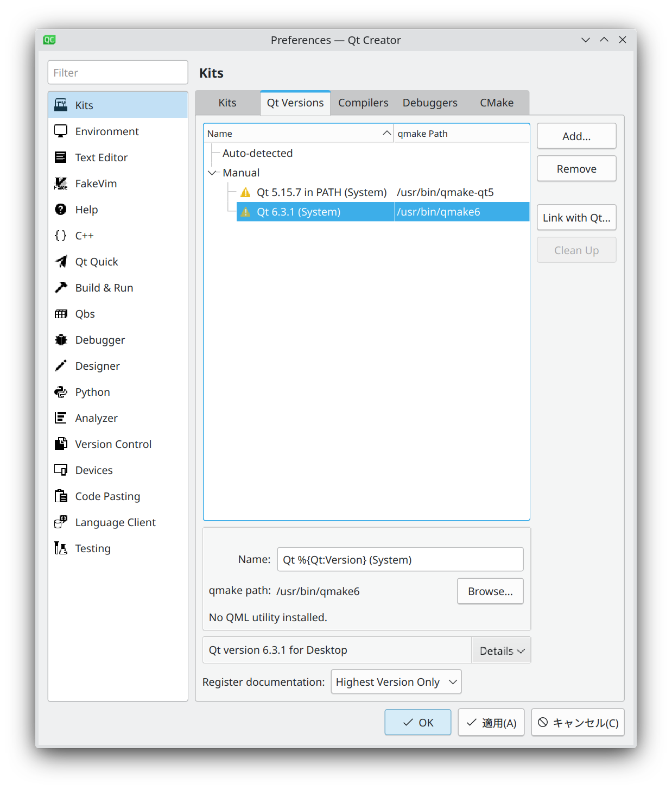The image size is (672, 790).
Task: Collapse the Manual tree group
Action: coord(212,173)
